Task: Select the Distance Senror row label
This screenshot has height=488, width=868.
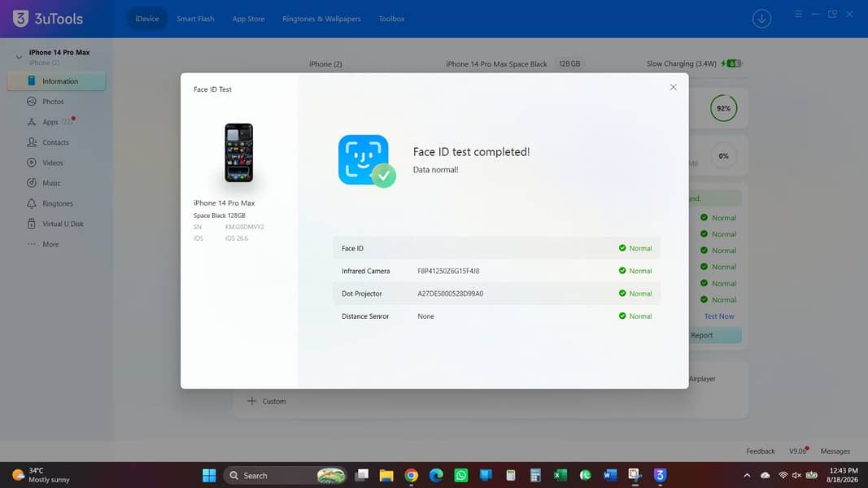Action: (x=364, y=316)
